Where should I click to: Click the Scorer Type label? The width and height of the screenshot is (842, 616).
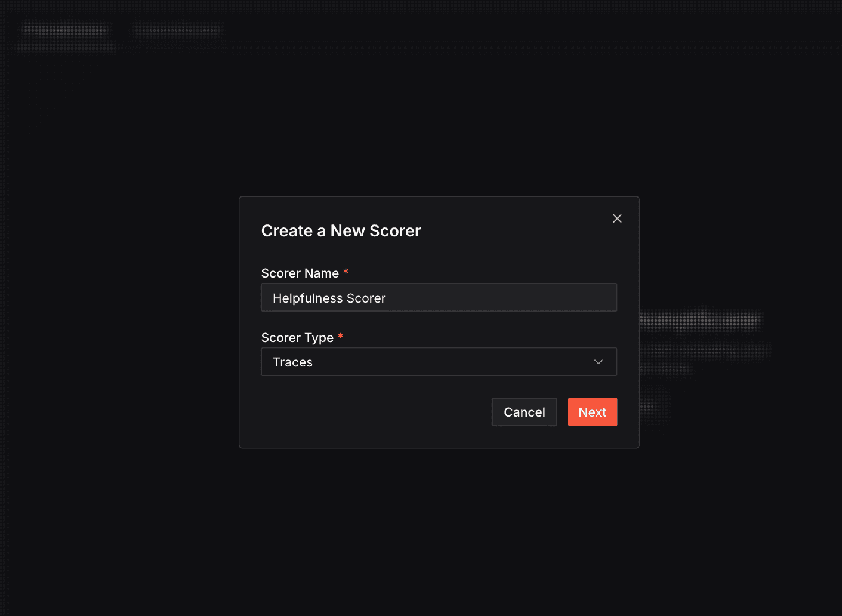pos(298,337)
